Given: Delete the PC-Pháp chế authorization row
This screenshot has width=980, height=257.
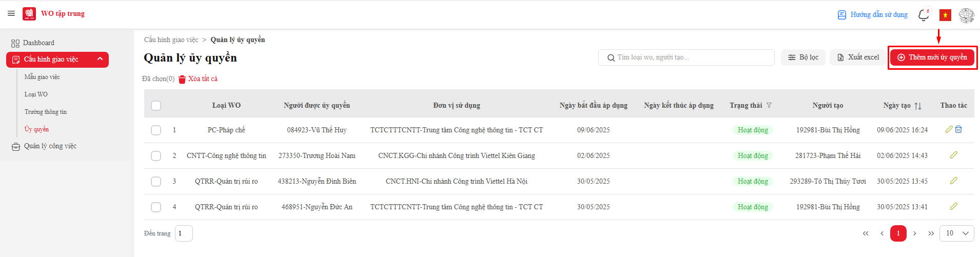Looking at the screenshot, I should [958, 129].
